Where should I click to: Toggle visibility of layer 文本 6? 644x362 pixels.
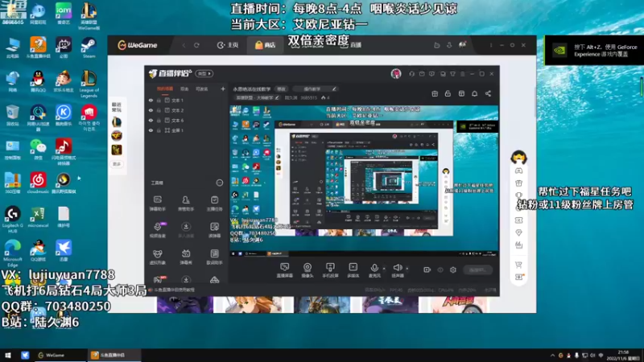pyautogui.click(x=151, y=120)
